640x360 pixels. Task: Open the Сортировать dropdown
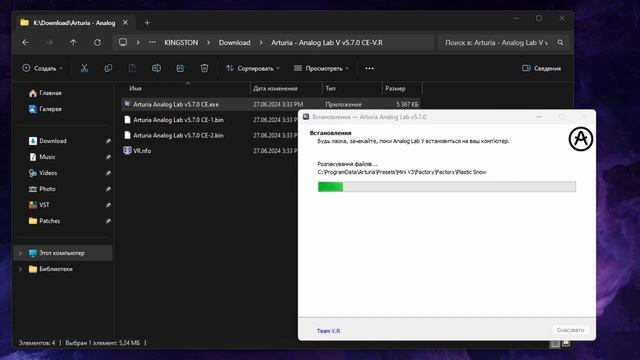(253, 68)
